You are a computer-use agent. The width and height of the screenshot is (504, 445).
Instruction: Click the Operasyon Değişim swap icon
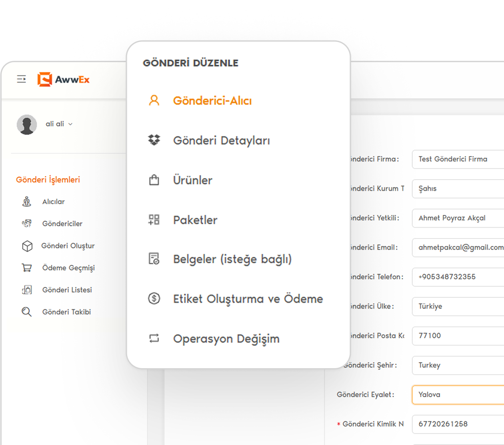click(x=154, y=338)
